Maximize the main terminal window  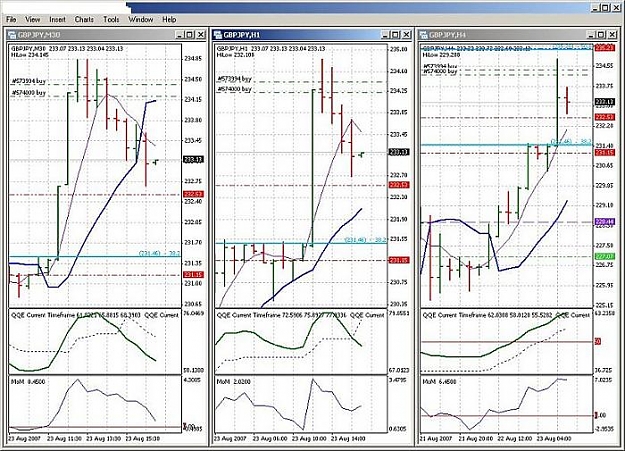(605, 8)
